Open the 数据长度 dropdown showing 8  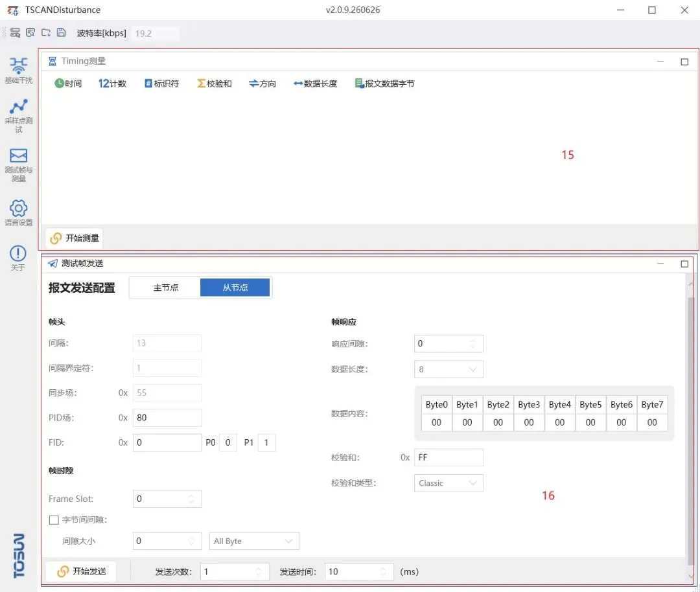(449, 369)
